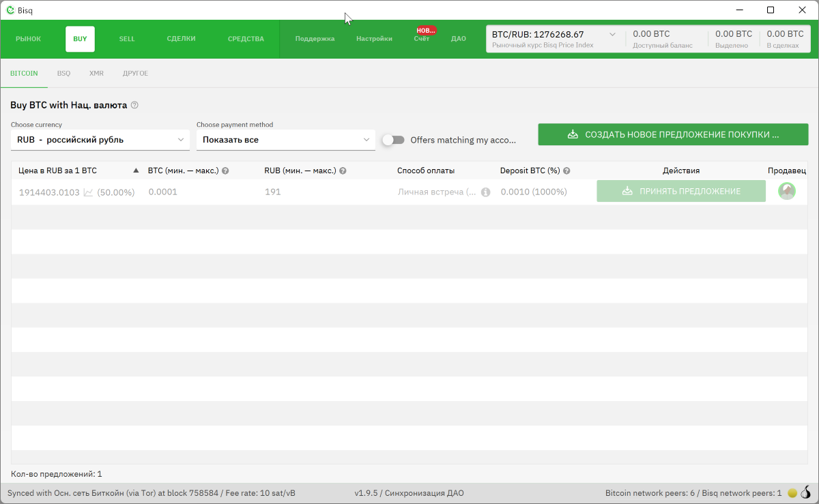Click the Tor onion icon in status bar
The height and width of the screenshot is (504, 819).
tap(806, 492)
